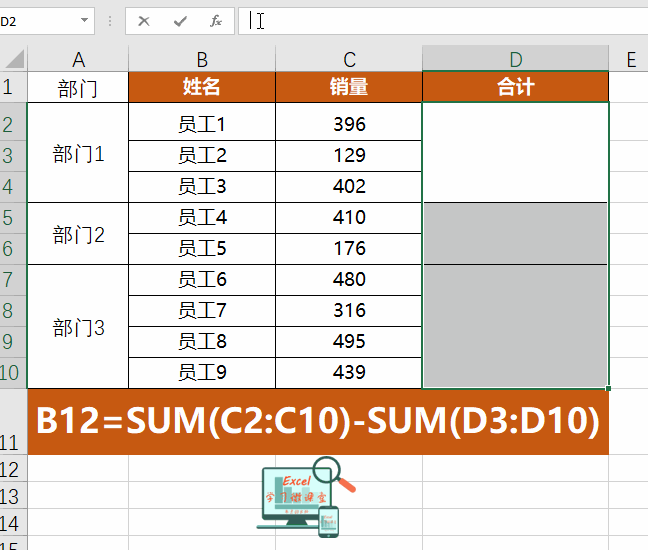Click cell 员工6
This screenshot has width=648, height=550.
202,280
